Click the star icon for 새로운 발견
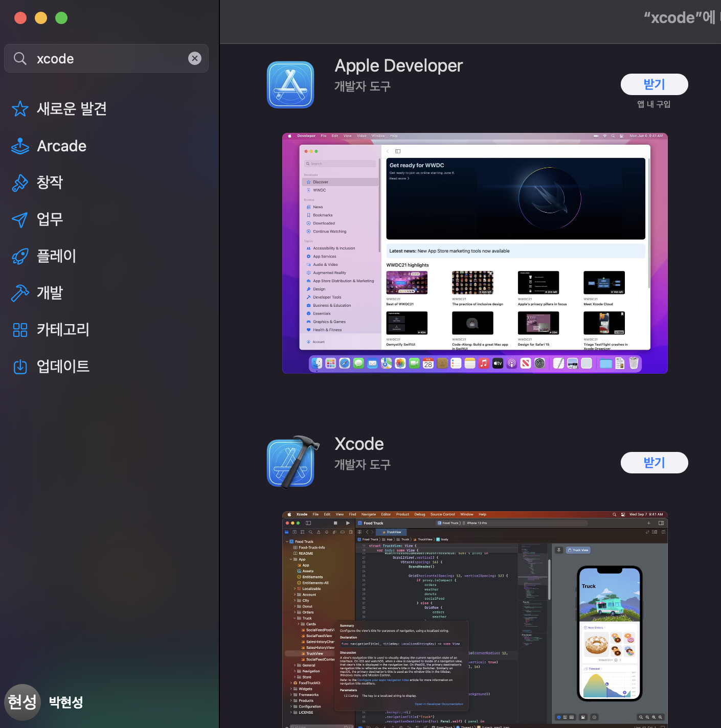The width and height of the screenshot is (721, 728). (x=20, y=108)
